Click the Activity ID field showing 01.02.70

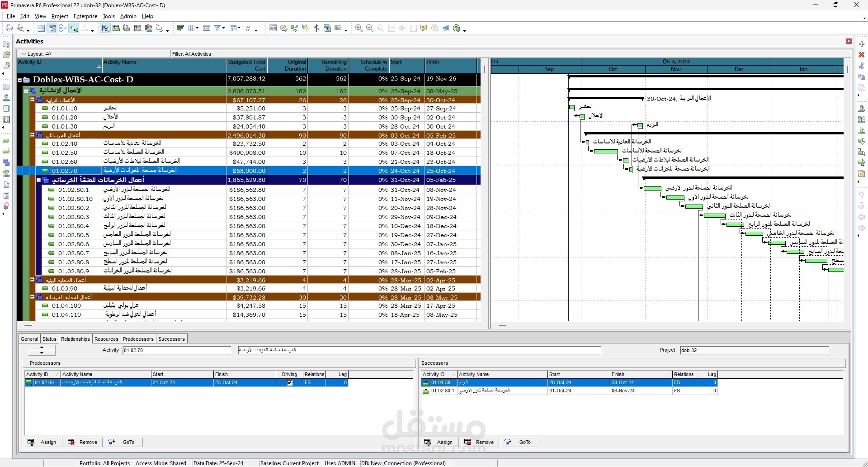pos(177,350)
